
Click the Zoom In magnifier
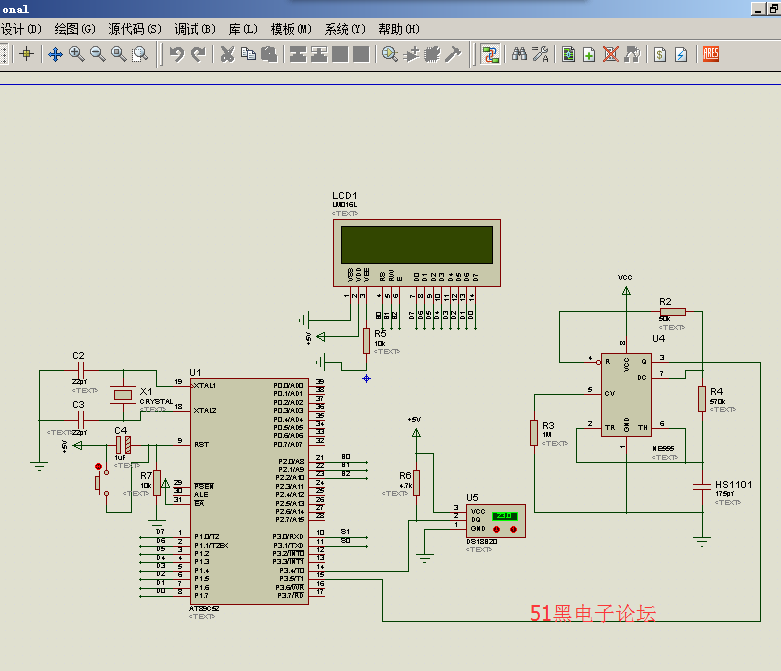(76, 54)
